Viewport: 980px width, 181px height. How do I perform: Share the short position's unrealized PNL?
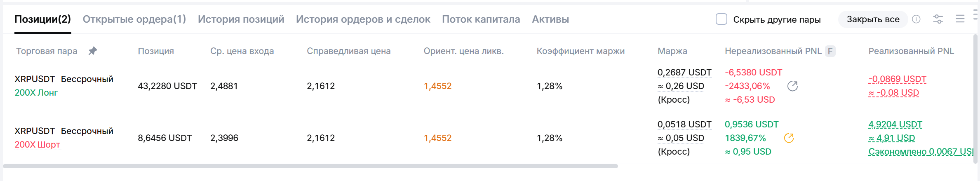(x=789, y=138)
